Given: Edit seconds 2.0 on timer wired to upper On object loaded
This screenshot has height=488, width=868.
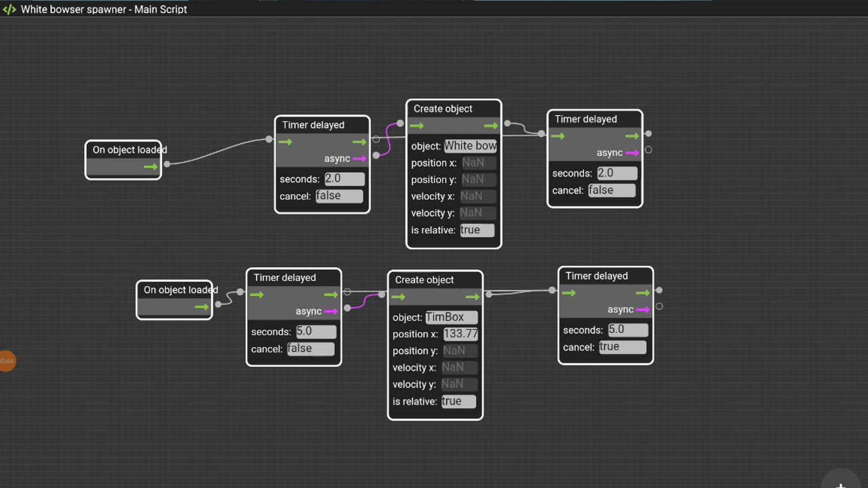Looking at the screenshot, I should (x=344, y=179).
